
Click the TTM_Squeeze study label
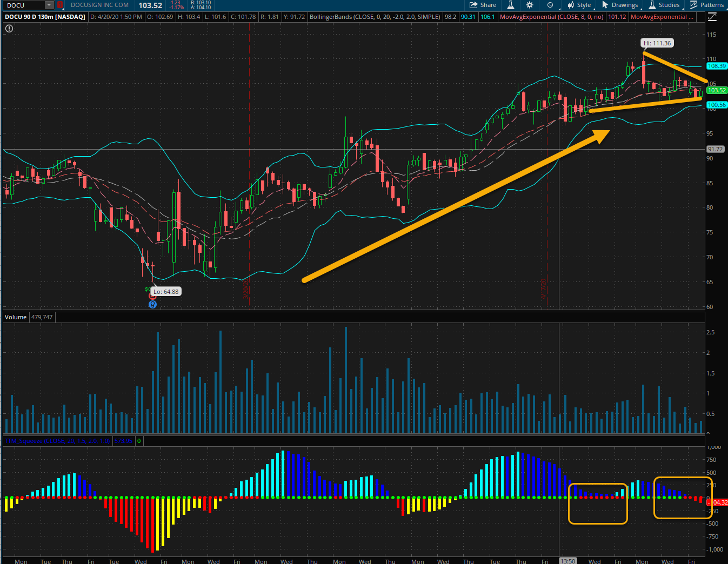click(x=57, y=441)
